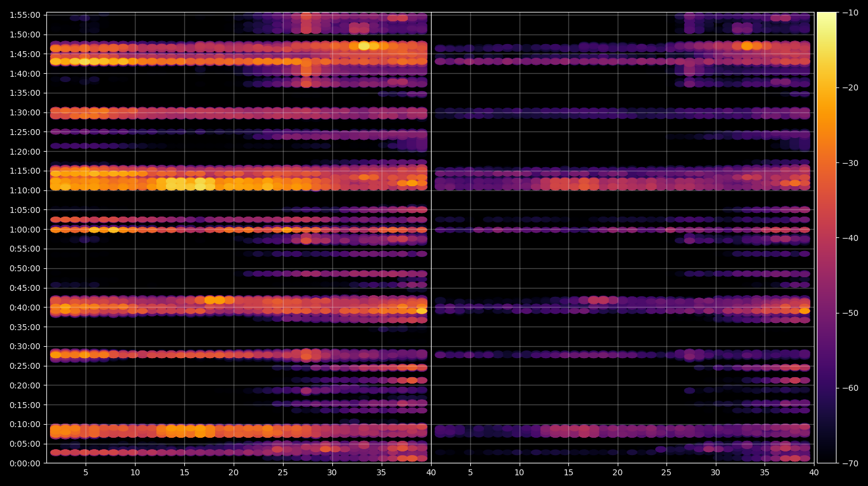Click the 0:25:00 time axis label
This screenshot has width=868, height=486.
(25, 366)
